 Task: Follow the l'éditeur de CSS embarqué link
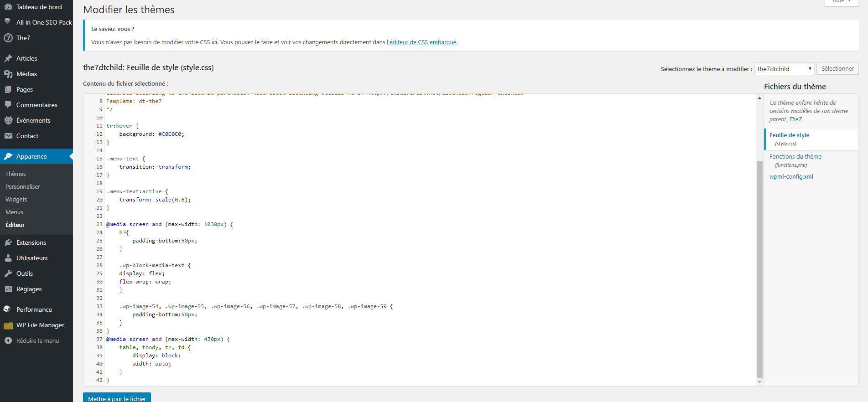(421, 42)
